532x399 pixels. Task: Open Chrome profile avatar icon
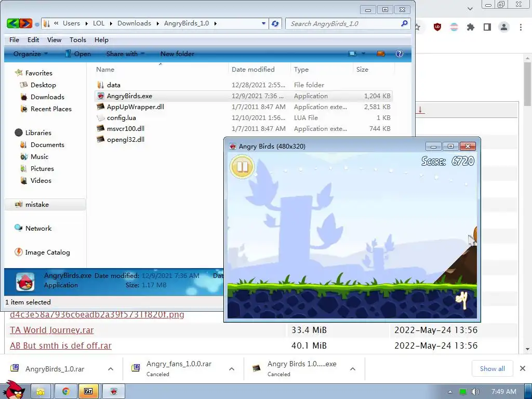click(504, 27)
